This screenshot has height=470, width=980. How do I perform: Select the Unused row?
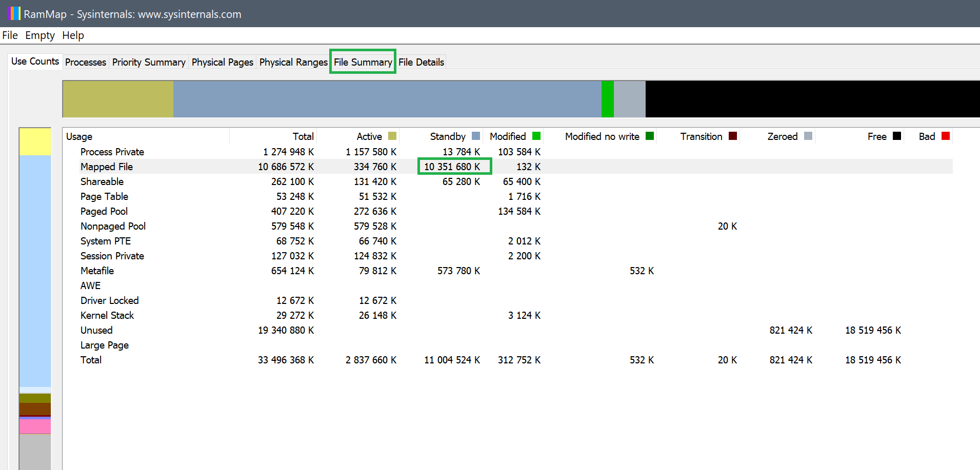tap(508, 330)
